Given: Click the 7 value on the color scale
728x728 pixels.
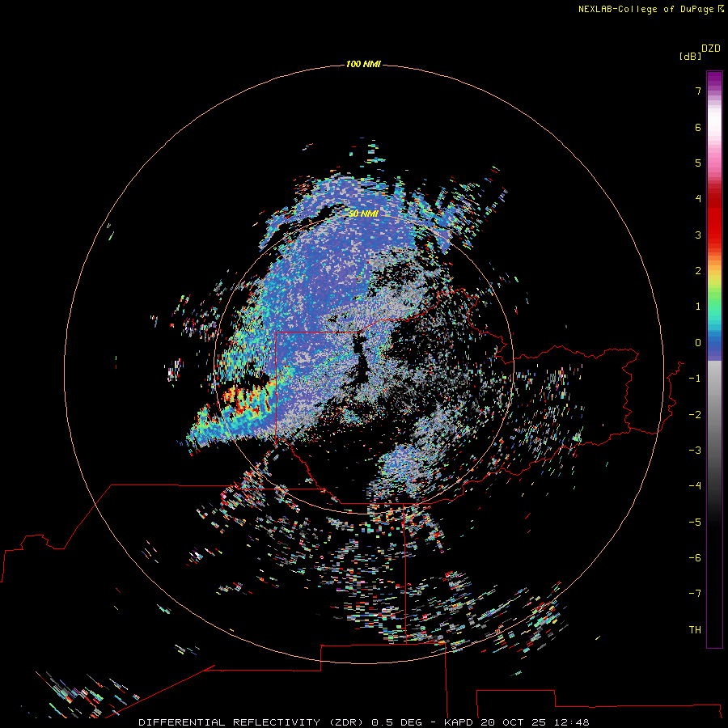Looking at the screenshot, I should [x=698, y=91].
